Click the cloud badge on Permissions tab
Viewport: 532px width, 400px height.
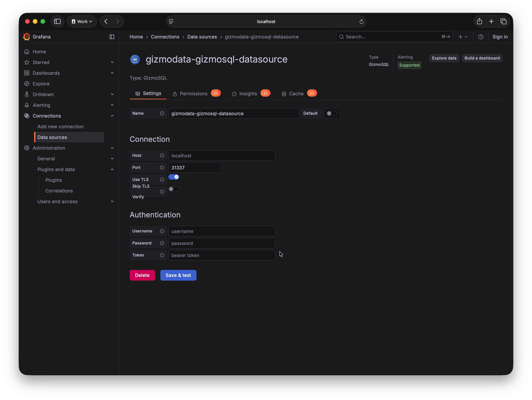216,93
